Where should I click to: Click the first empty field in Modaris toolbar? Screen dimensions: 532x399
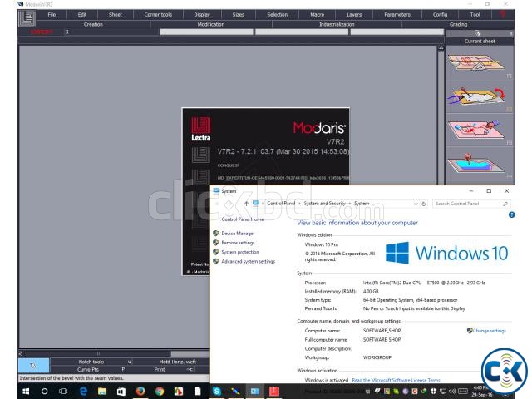206,32
